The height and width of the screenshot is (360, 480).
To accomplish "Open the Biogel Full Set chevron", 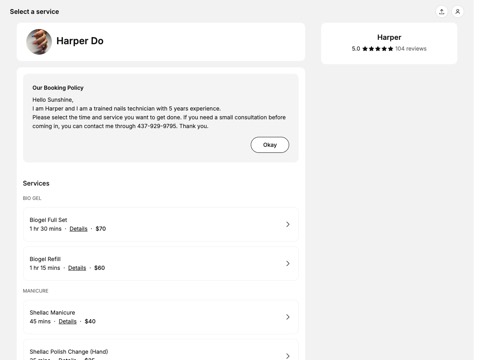I will pos(288,224).
